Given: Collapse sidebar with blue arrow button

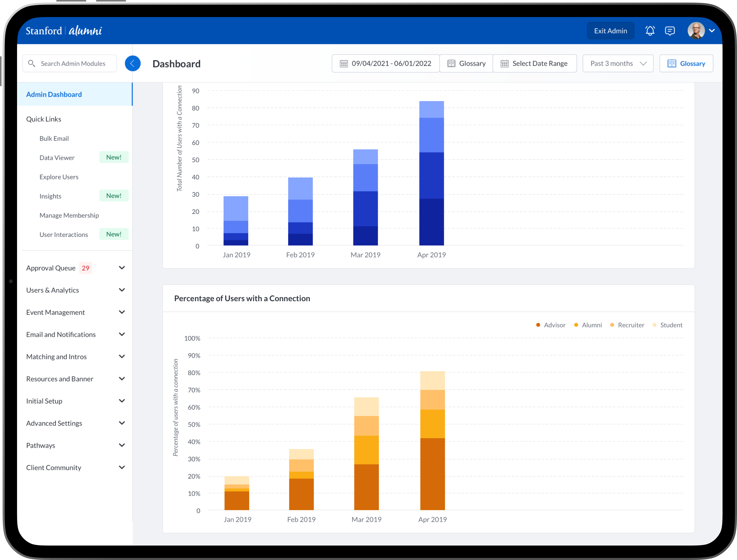Looking at the screenshot, I should click(132, 63).
